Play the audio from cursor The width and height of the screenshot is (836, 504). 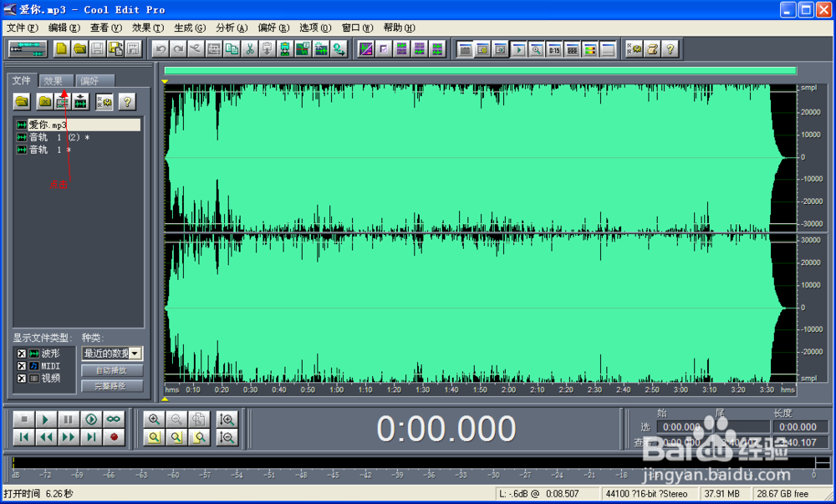point(46,420)
